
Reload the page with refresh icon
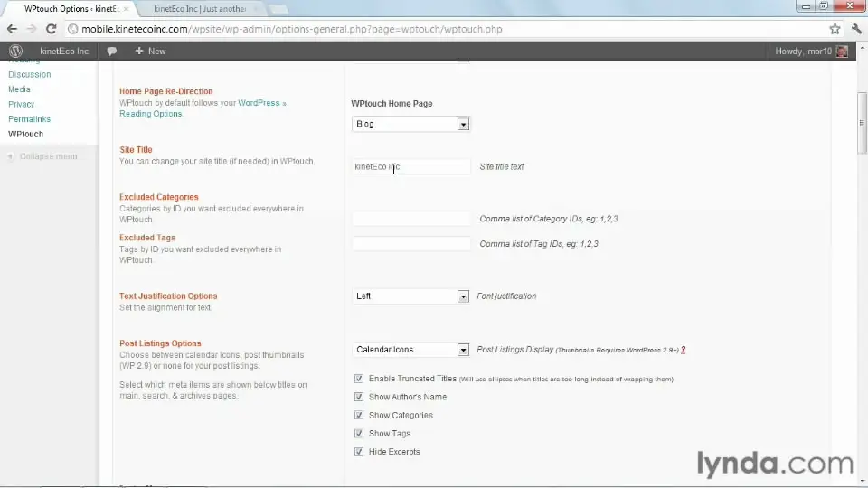point(51,29)
